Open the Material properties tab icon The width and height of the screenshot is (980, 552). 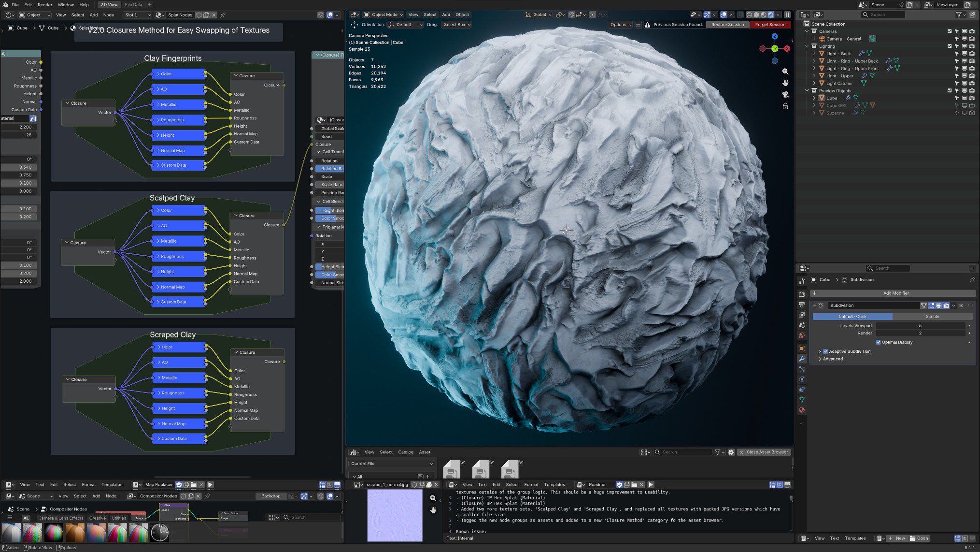[x=802, y=410]
